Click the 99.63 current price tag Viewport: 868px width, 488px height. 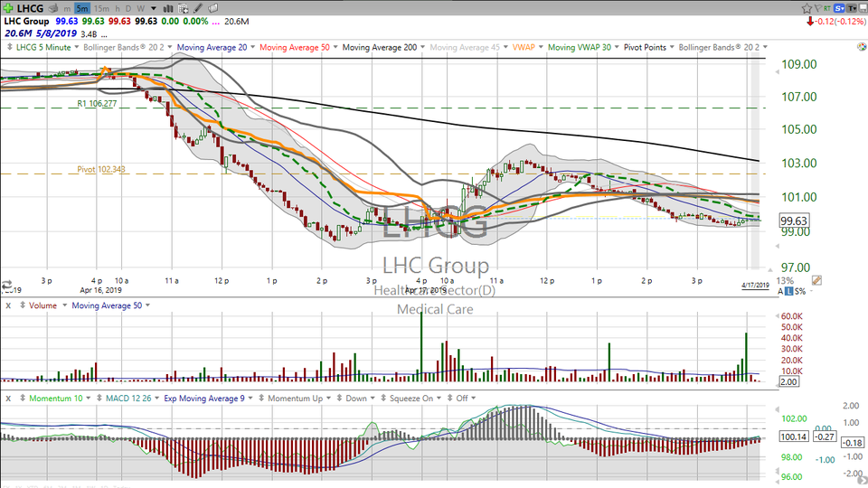pos(793,221)
